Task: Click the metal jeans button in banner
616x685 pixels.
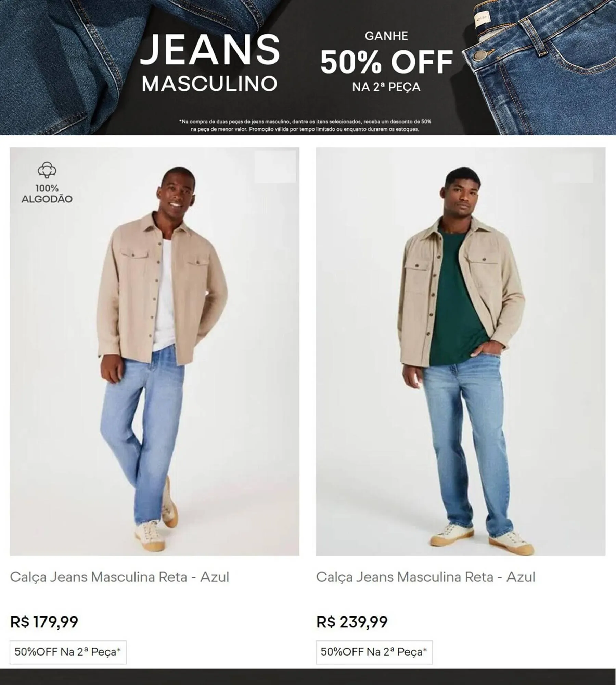Action: [x=480, y=55]
